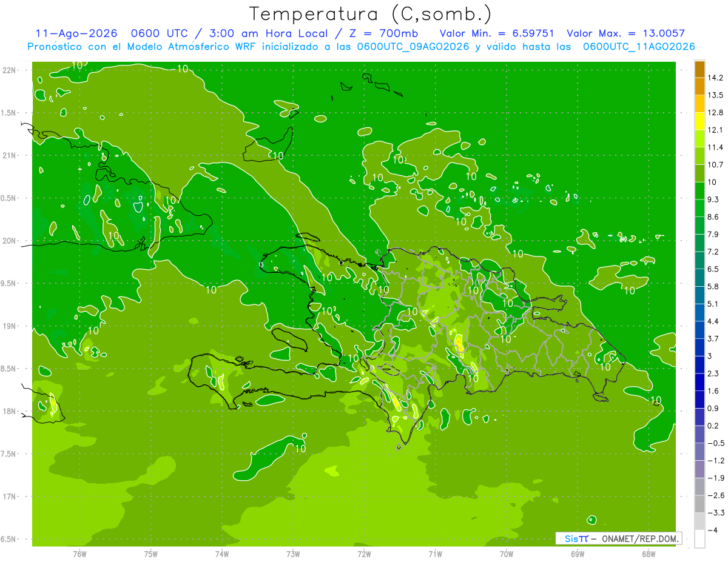Pick the dark orange swatch above 14.2
728x562 pixels.
(699, 69)
